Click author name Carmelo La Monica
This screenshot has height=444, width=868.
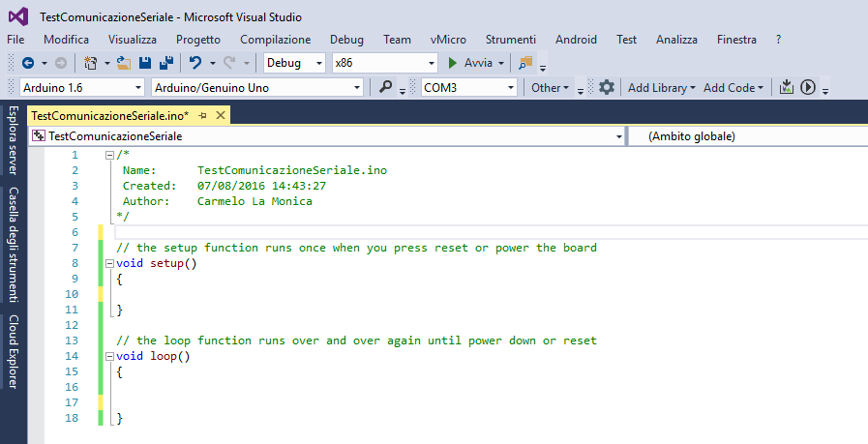[254, 201]
